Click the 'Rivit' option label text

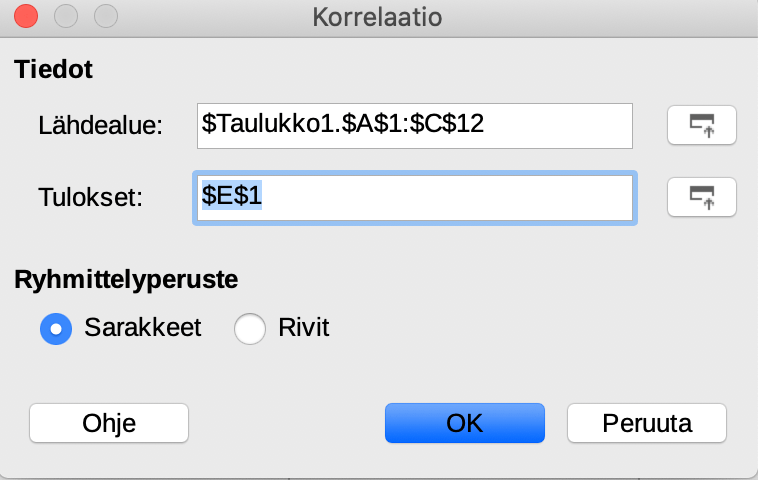tap(303, 328)
